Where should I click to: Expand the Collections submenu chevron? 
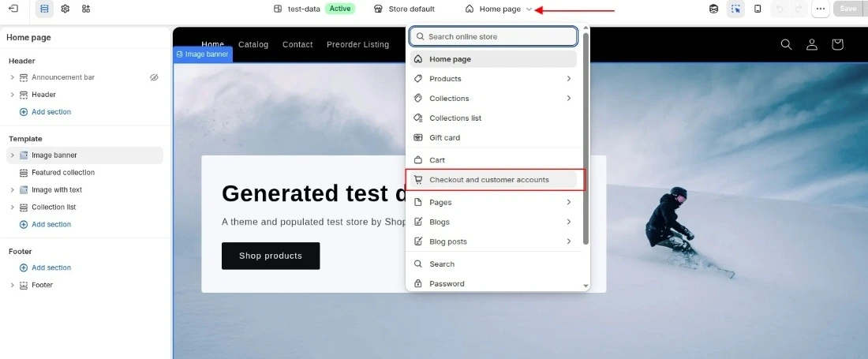pos(568,99)
